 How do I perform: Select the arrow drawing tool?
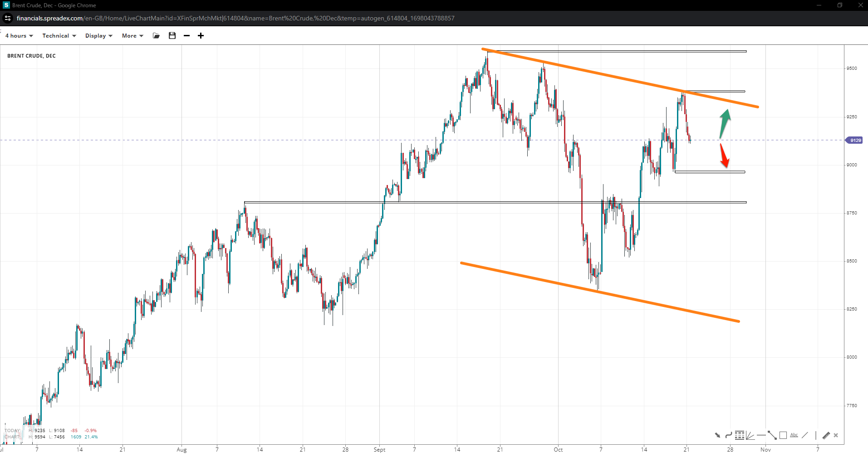[x=717, y=435]
